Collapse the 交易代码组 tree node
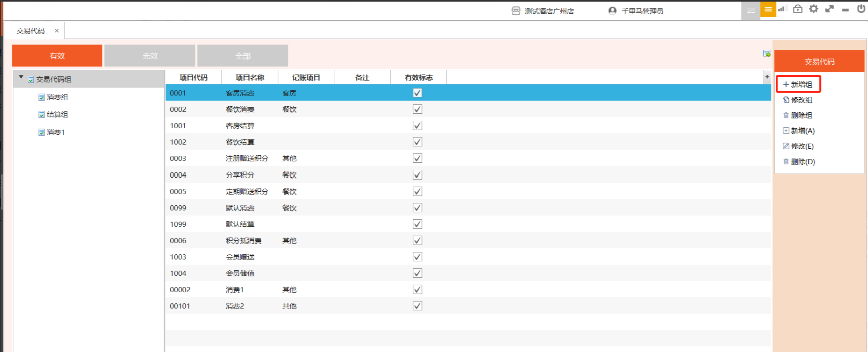Screen dimensions: 868x352 pyautogui.click(x=21, y=77)
